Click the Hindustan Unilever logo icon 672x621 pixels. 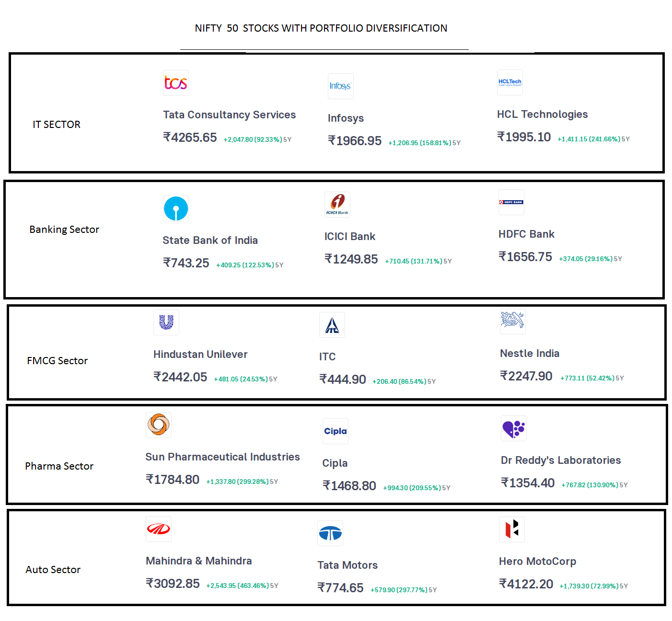pos(166,322)
